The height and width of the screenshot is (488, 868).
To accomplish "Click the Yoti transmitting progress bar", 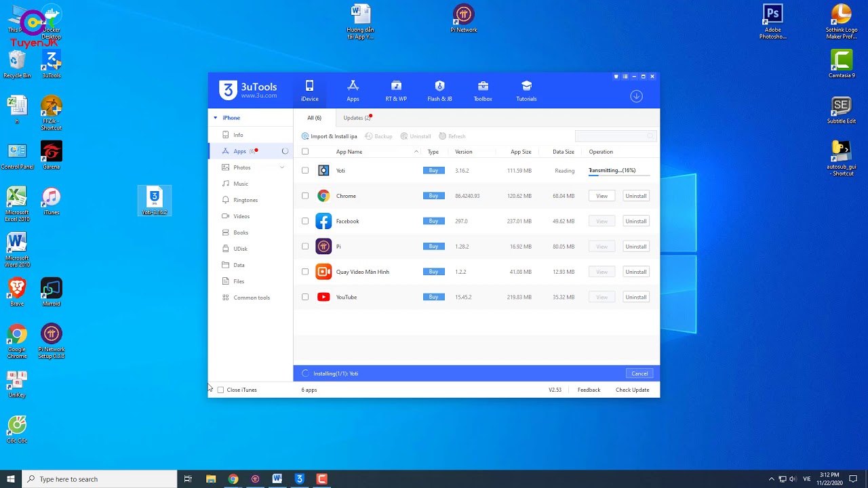I will [619, 176].
